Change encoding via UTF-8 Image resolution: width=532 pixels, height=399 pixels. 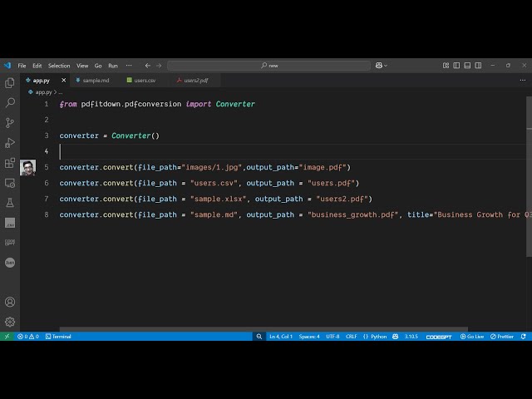[x=332, y=336]
